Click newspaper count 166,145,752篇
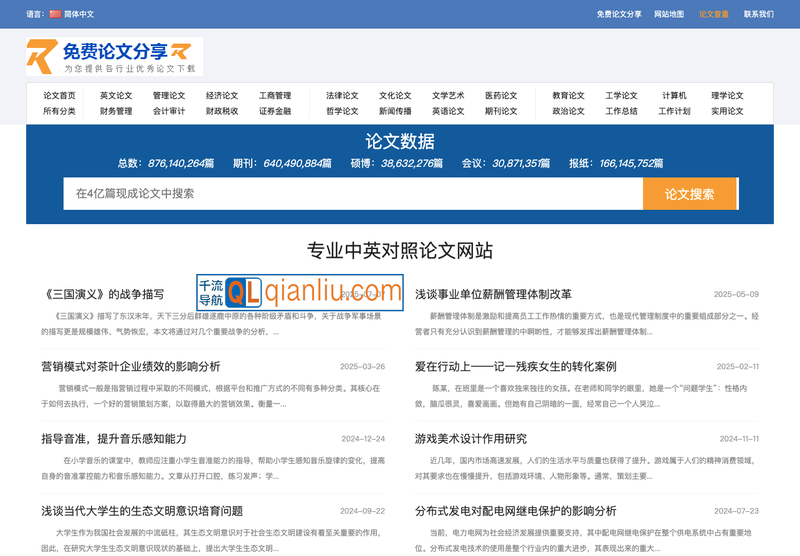The image size is (800, 556). 632,163
